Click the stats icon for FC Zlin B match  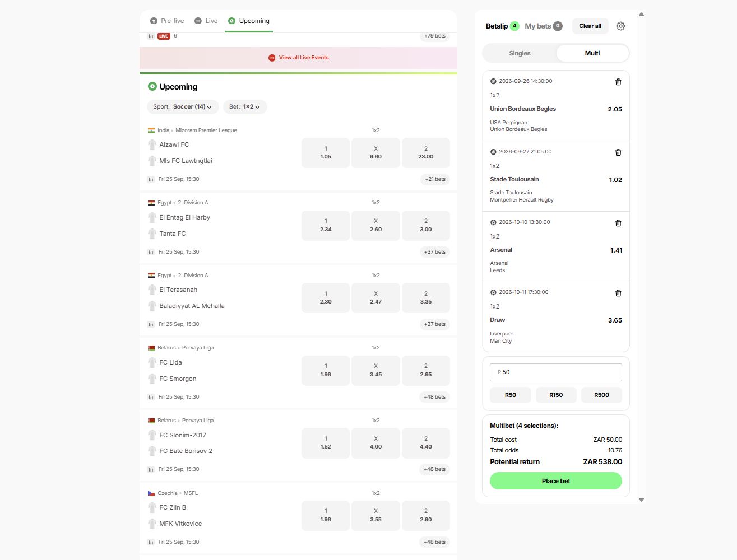coord(151,542)
